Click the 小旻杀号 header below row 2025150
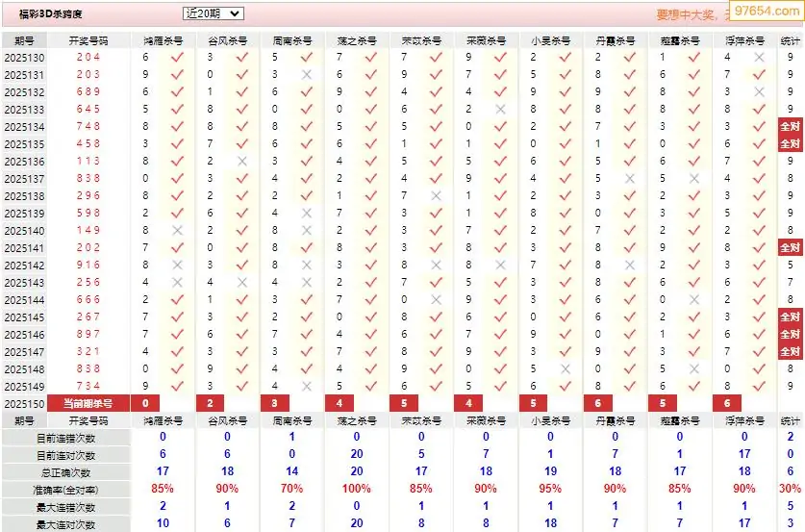 pyautogui.click(x=551, y=421)
